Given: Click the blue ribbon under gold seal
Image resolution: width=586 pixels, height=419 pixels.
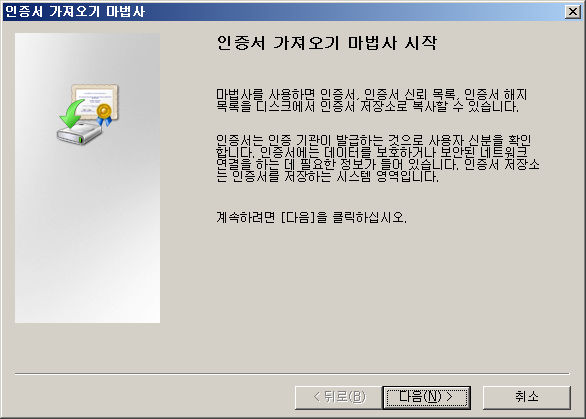Looking at the screenshot, I should tap(104, 121).
